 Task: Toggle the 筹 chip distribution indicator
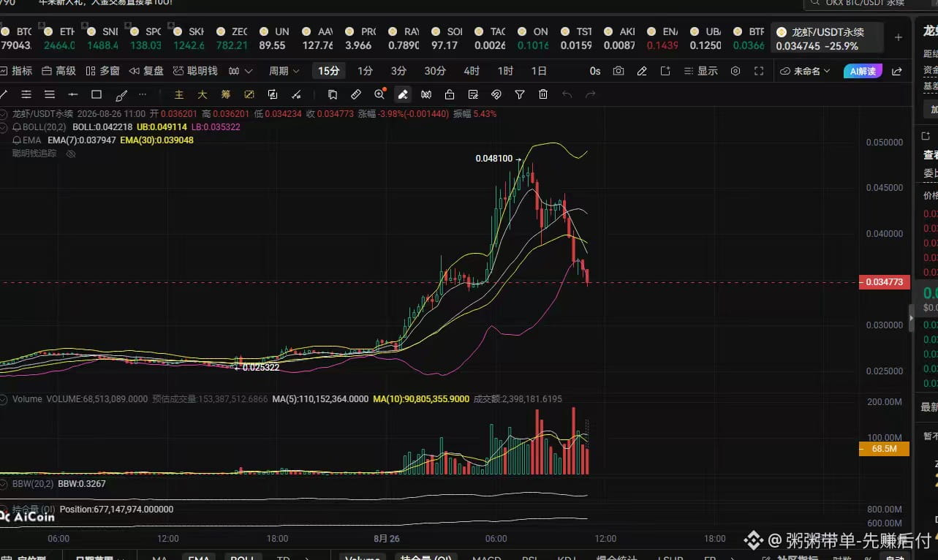(x=226, y=94)
